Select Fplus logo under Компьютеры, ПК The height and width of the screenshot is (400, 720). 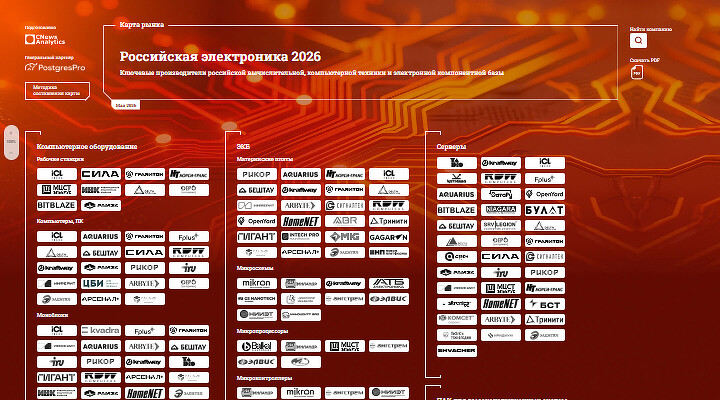coord(189,237)
